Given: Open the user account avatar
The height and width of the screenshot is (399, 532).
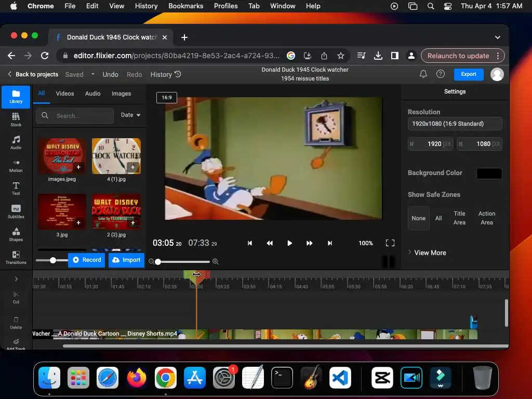Looking at the screenshot, I should pos(497,74).
